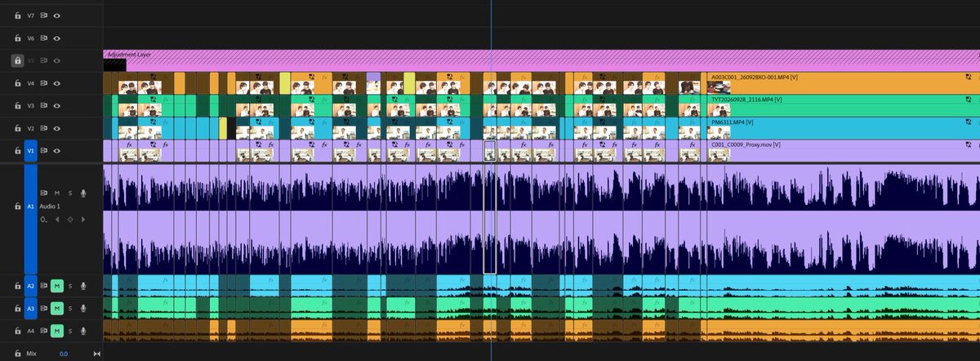Toggle sync lock on A4
The image size is (980, 361).
pyautogui.click(x=44, y=331)
